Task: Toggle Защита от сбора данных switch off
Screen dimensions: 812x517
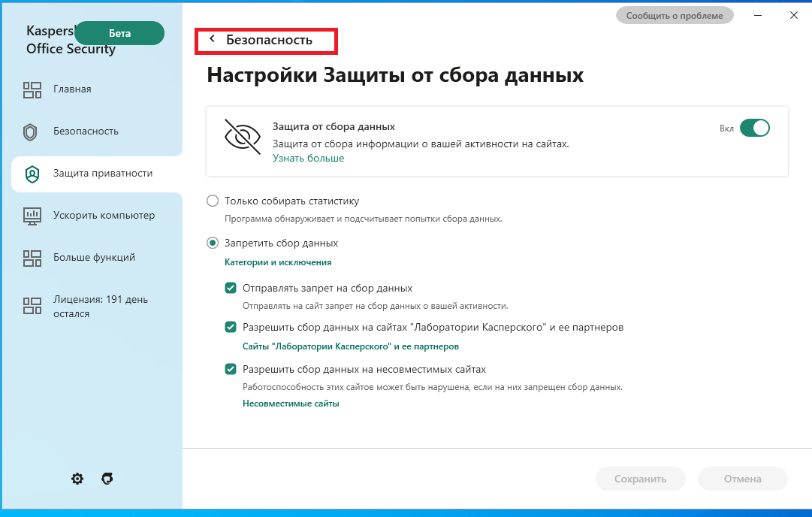Action: (754, 128)
